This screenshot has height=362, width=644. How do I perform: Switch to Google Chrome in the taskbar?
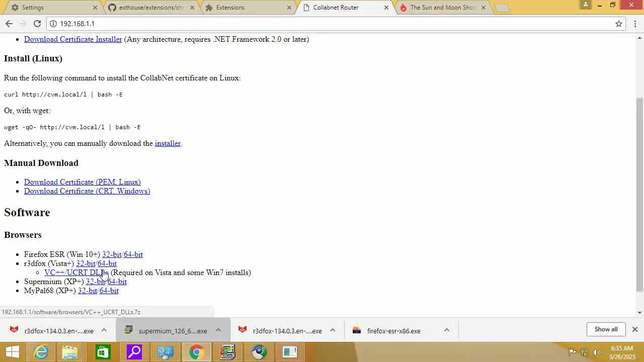tap(196, 352)
